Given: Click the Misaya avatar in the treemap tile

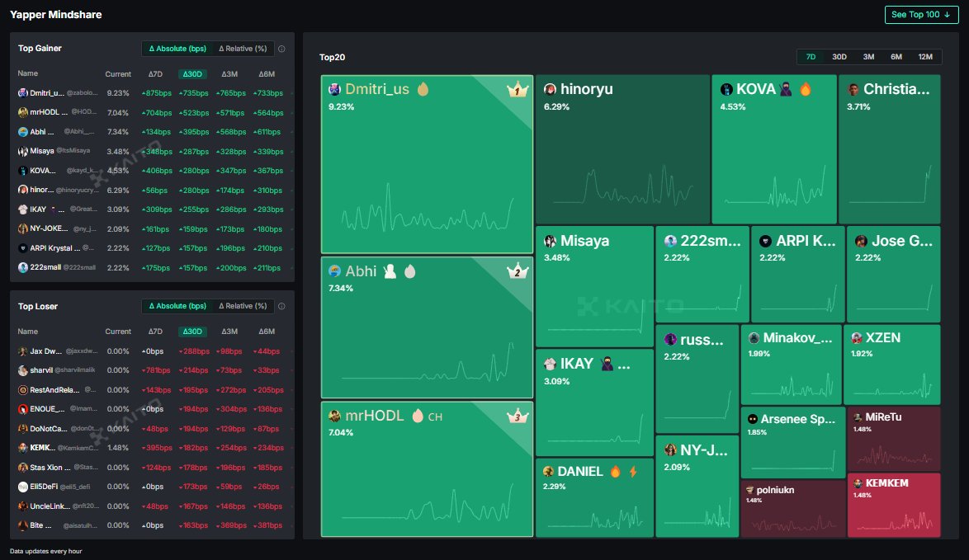Looking at the screenshot, I should [x=550, y=241].
